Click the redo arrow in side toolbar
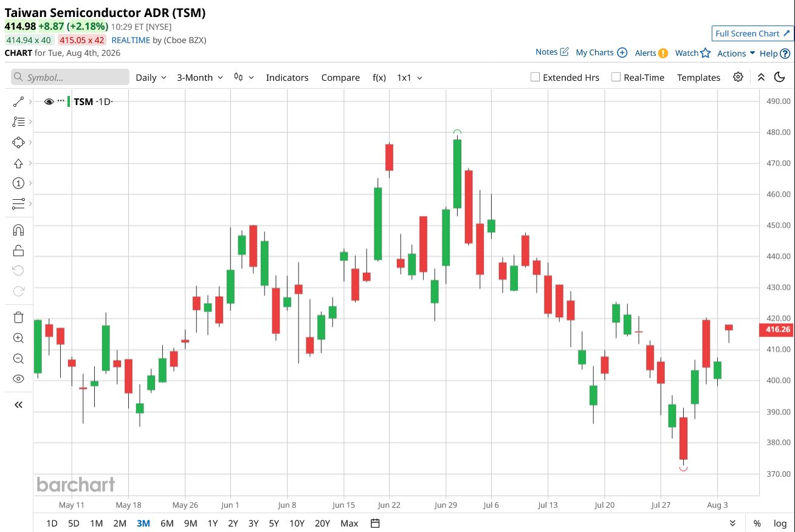 click(x=18, y=292)
